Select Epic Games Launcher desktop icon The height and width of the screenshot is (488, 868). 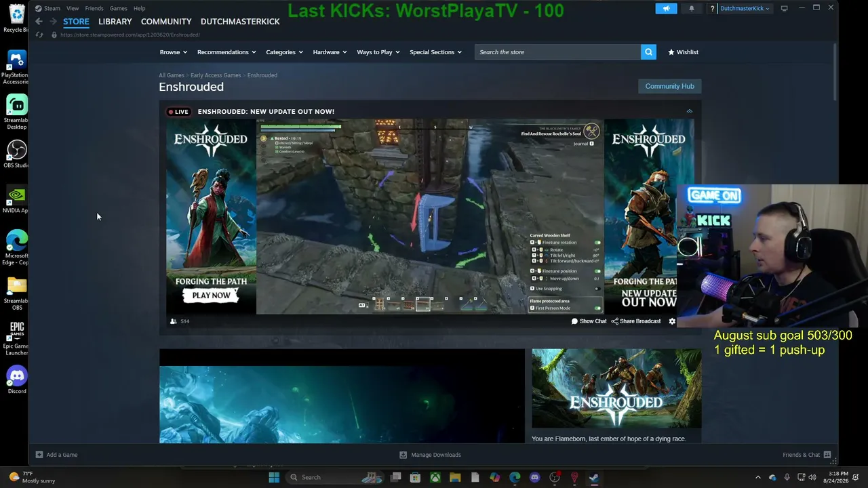(16, 338)
